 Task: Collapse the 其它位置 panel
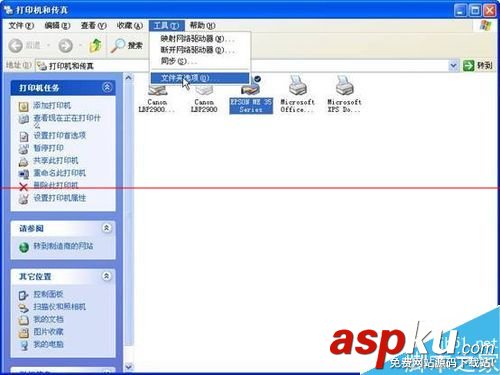coord(106,276)
